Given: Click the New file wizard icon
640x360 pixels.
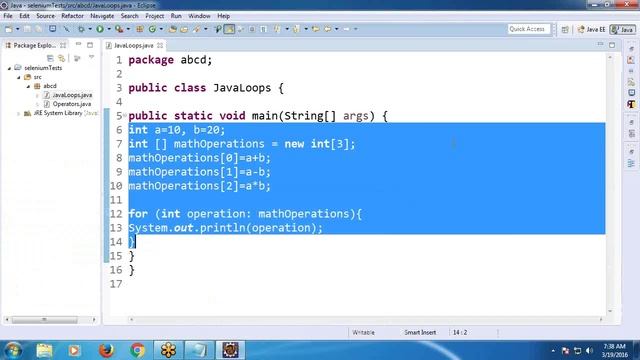Looking at the screenshot, I should (x=9, y=29).
